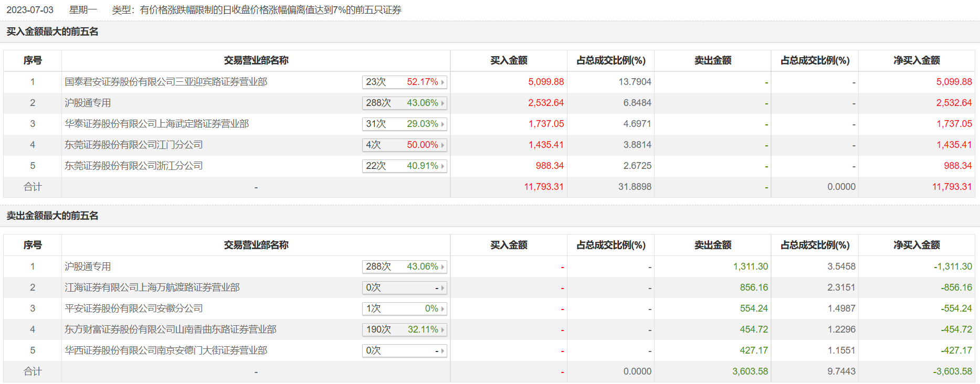Viewport: 980px width, 384px height.
Task: Select ratio value 13.7904
Action: click(635, 82)
